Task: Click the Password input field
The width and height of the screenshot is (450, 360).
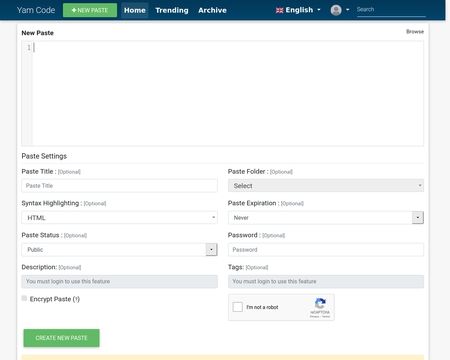Action: pos(326,250)
